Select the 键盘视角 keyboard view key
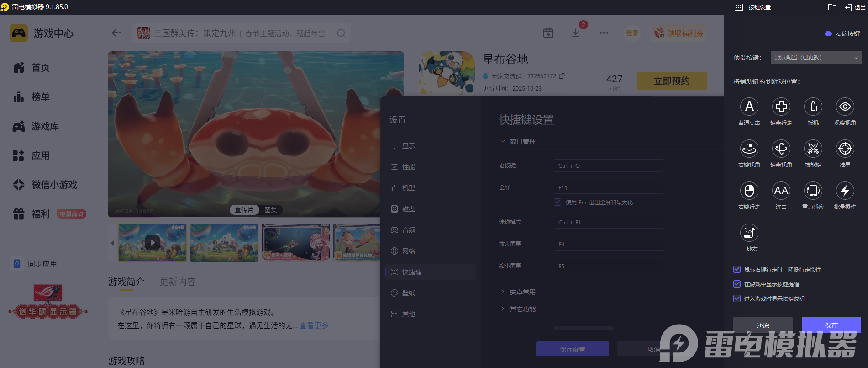Image resolution: width=868 pixels, height=368 pixels. pos(781,149)
